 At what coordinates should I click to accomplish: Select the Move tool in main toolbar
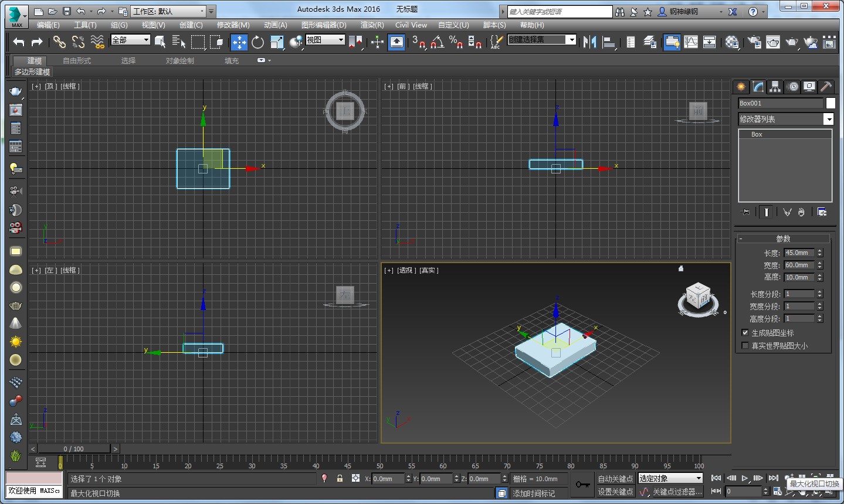click(239, 42)
